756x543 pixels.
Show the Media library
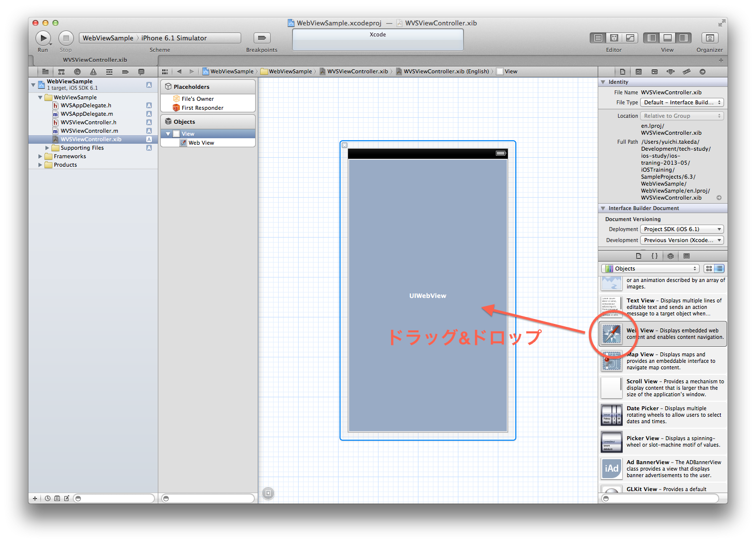click(687, 256)
